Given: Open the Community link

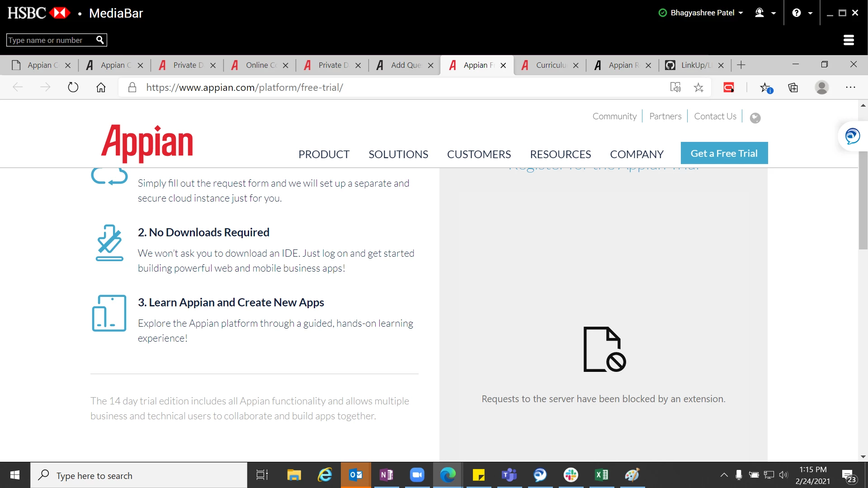Looking at the screenshot, I should pyautogui.click(x=614, y=116).
